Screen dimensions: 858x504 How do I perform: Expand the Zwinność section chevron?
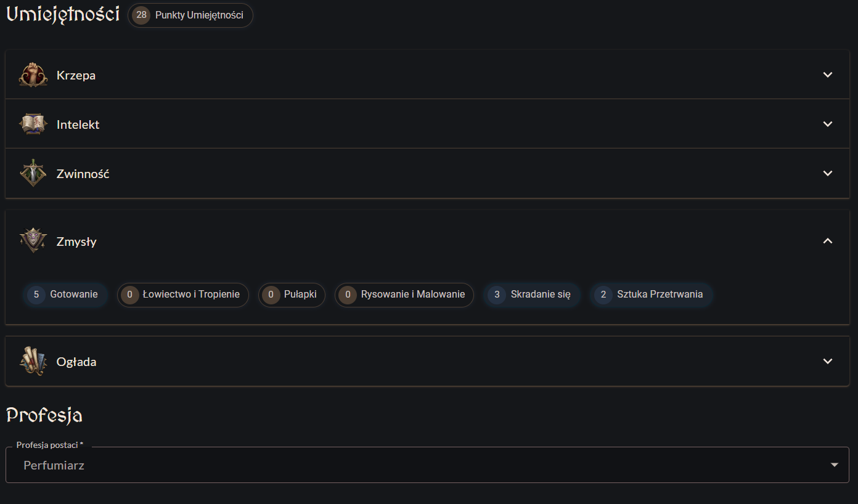tap(828, 174)
